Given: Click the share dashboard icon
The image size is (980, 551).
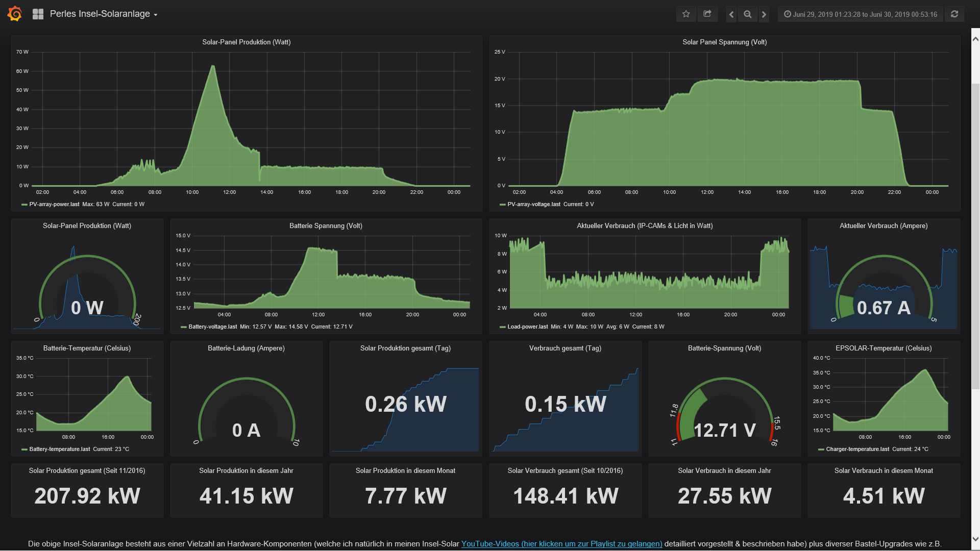Looking at the screenshot, I should click(x=707, y=14).
